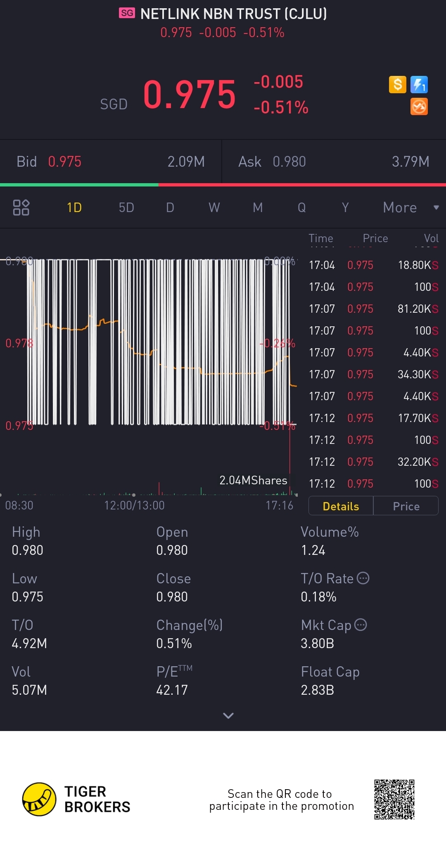Image resolution: width=446 pixels, height=868 pixels.
Task: Select the 1D chart period
Action: [x=74, y=208]
